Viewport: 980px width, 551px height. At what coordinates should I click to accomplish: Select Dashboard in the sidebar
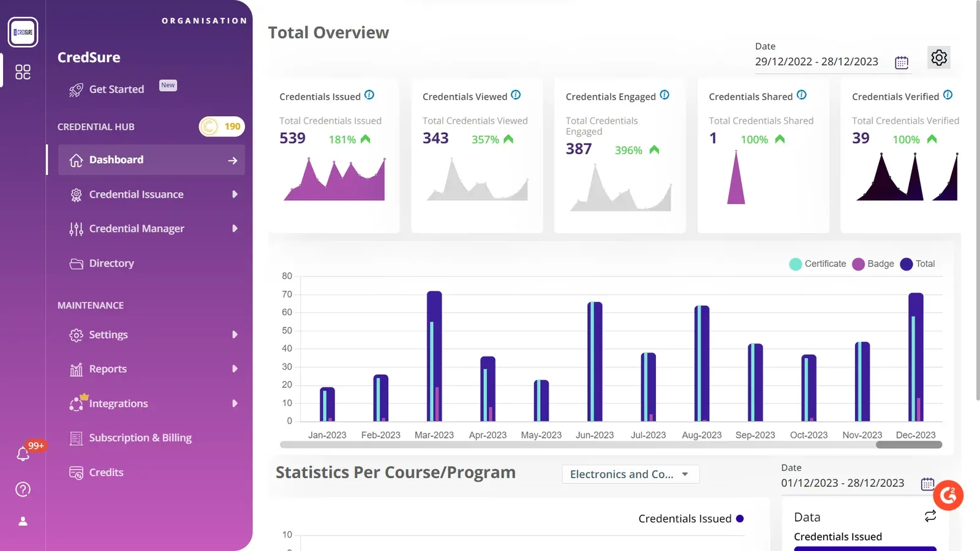(x=151, y=160)
